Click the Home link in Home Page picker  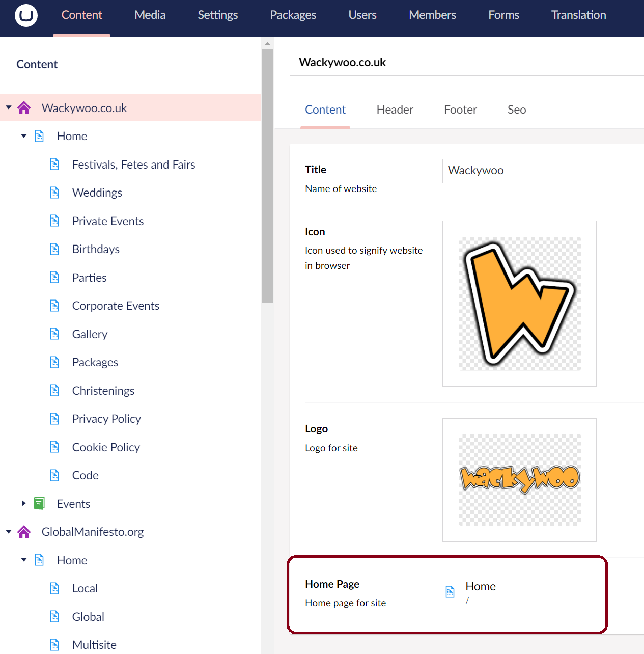point(481,586)
